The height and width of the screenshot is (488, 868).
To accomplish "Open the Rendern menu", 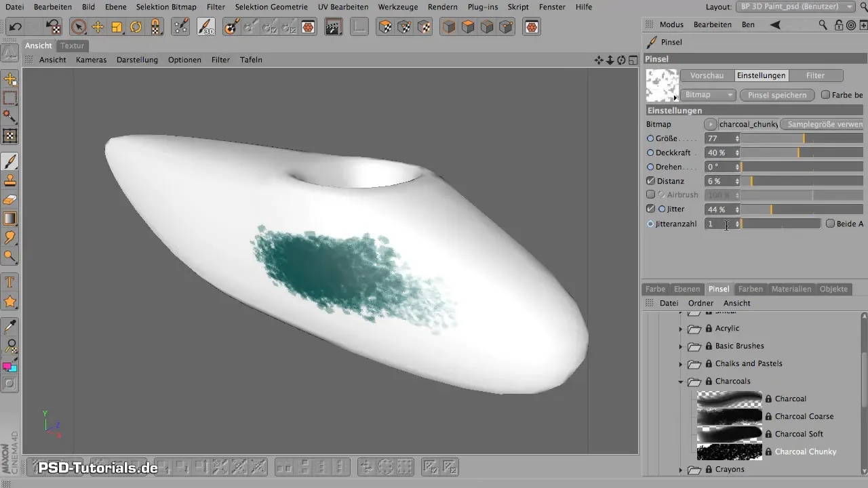I will (442, 7).
